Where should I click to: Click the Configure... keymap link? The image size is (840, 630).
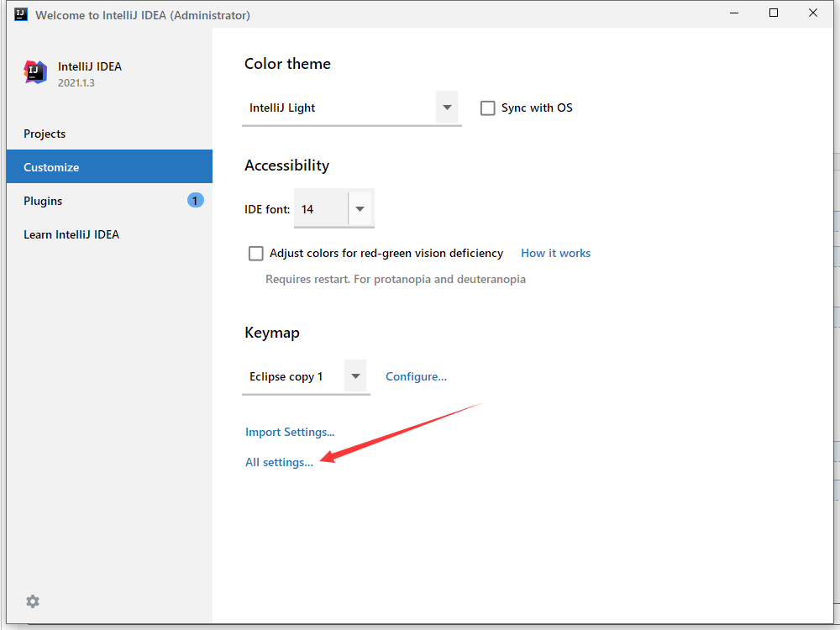tap(417, 376)
